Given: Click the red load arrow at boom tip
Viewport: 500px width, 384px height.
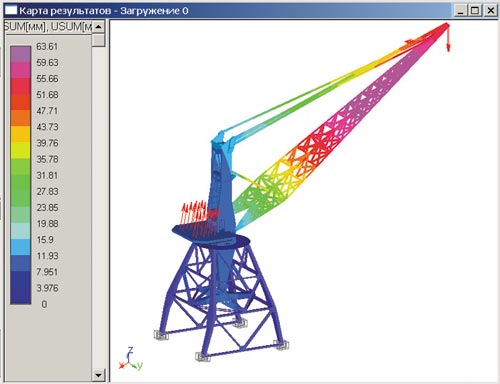Looking at the screenshot, I should pos(448,38).
